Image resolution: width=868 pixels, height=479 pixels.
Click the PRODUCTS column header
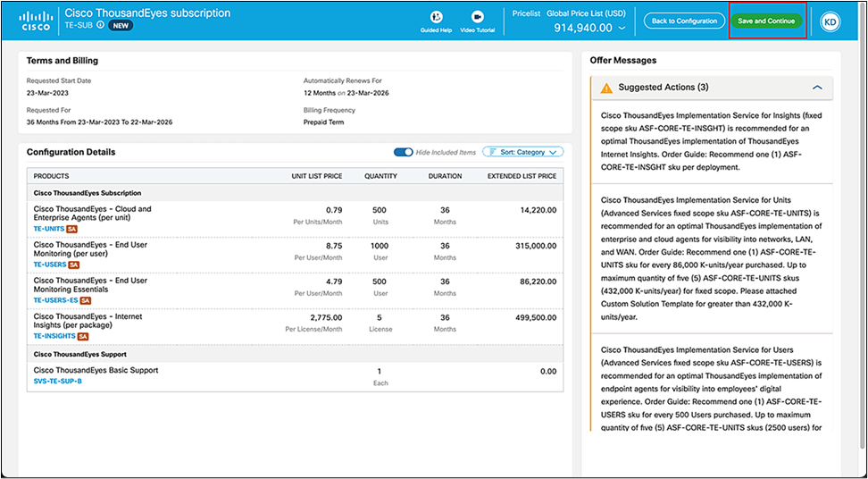pos(52,176)
